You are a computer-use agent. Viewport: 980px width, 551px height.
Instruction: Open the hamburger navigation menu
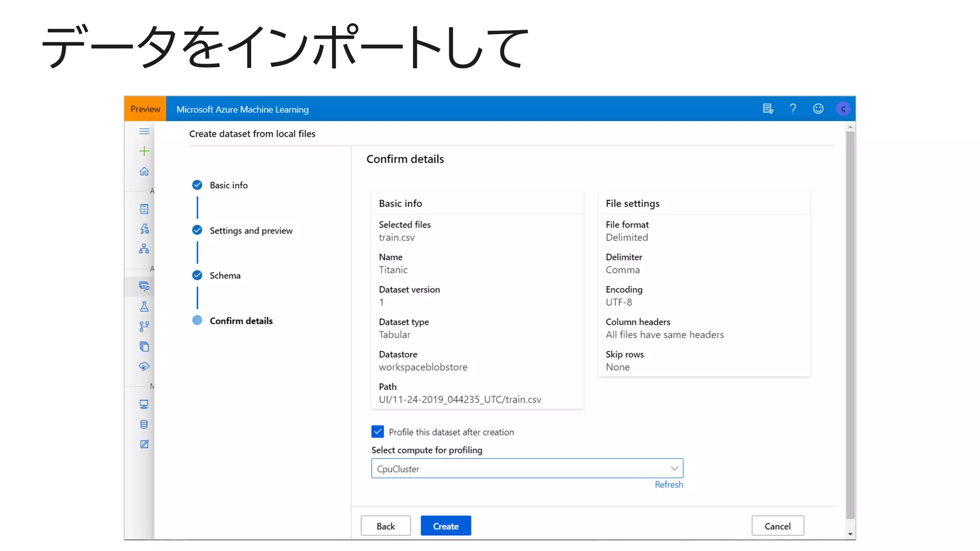tap(144, 132)
